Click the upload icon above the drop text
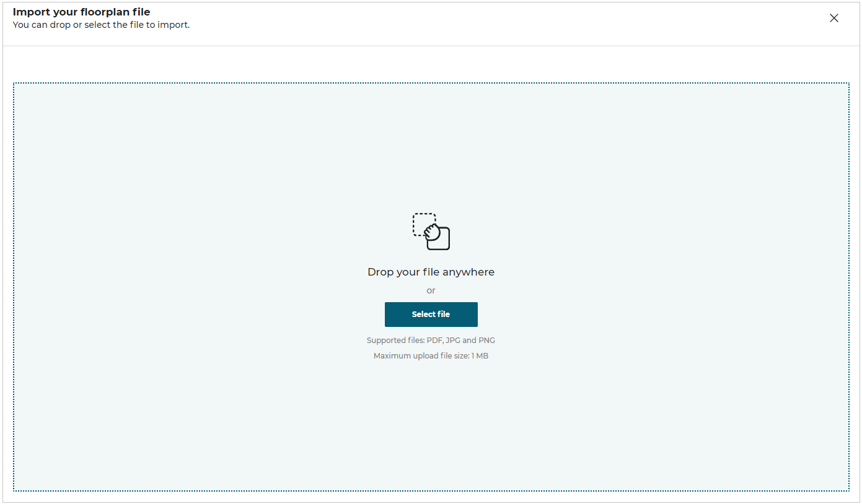The width and height of the screenshot is (862, 504). point(431,232)
